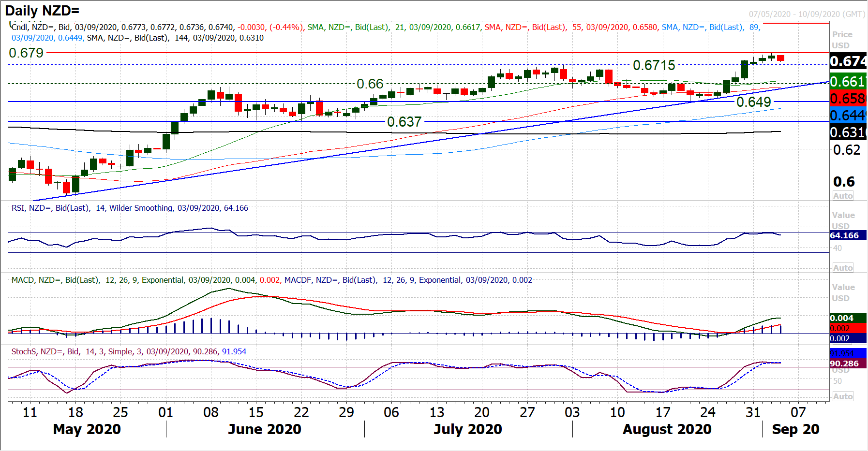Screen dimensions: 868x451
Task: Click the blue 0.644 SMA axis tag
Action: pyautogui.click(x=848, y=116)
